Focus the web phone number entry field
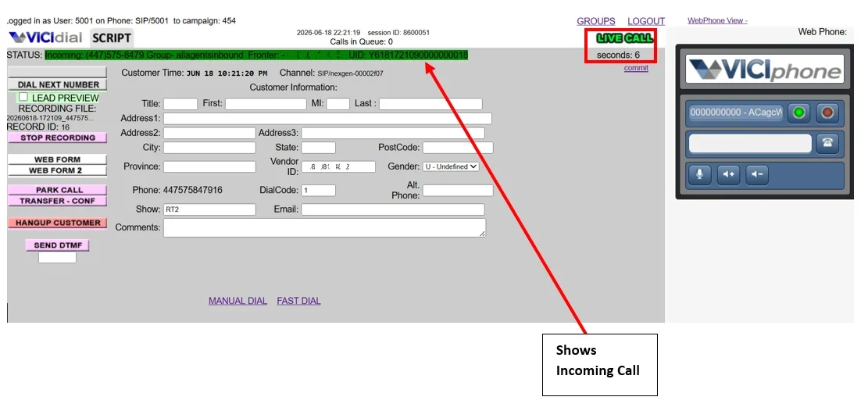This screenshot has height=404, width=868. point(750,143)
